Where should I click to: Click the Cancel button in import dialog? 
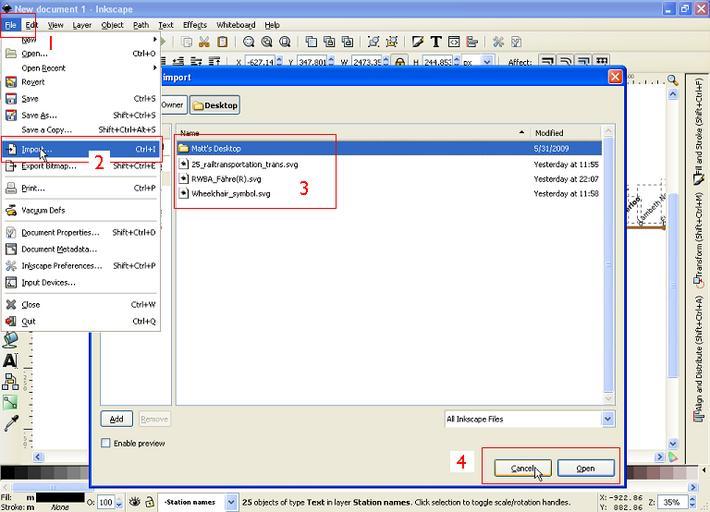pos(523,468)
